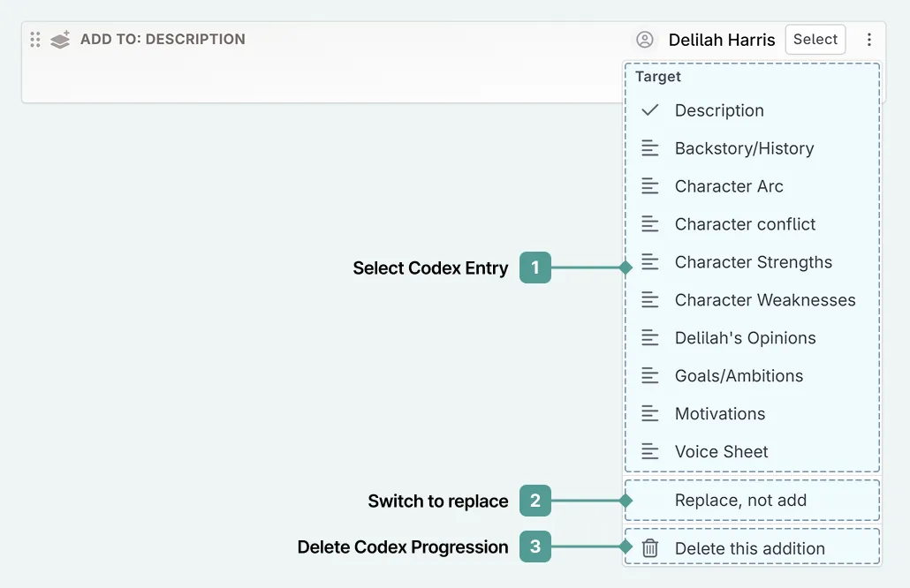This screenshot has height=588, width=910.
Task: Choose Character Weaknesses from the list
Action: (x=764, y=300)
